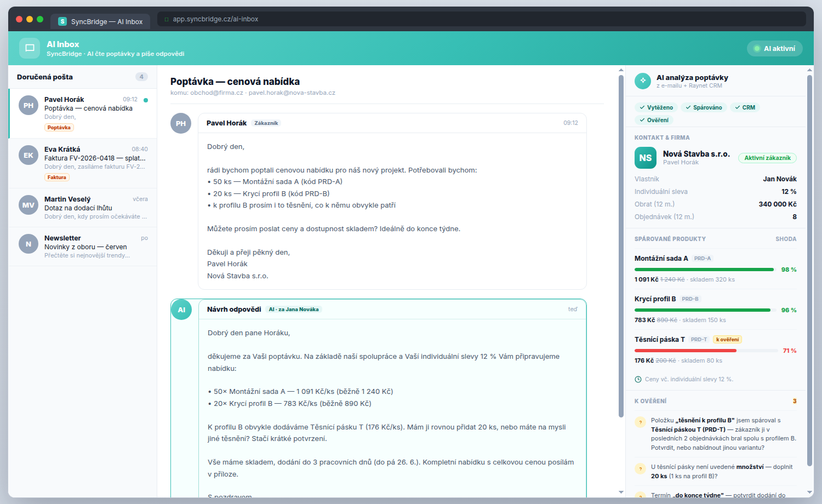Click the Krycí profil B 96 % match bar
Screen dimensions: 822x504
coord(706,310)
